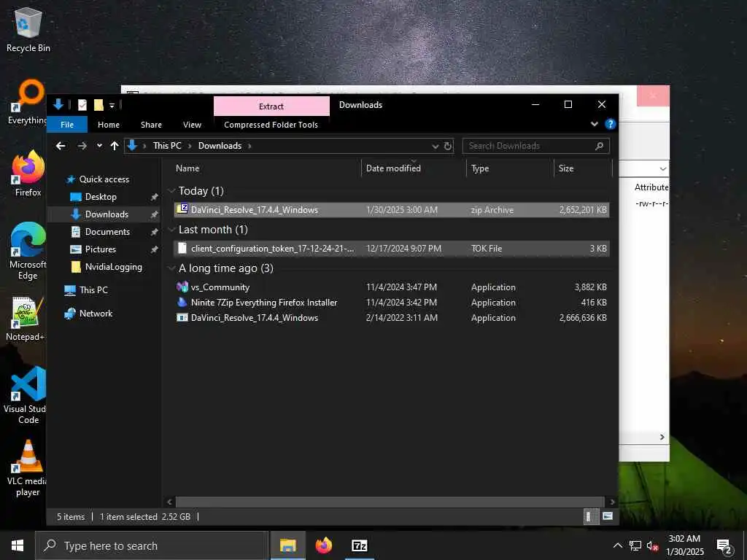Open the Visual Studio Code desktop shortcut

[x=26, y=395]
